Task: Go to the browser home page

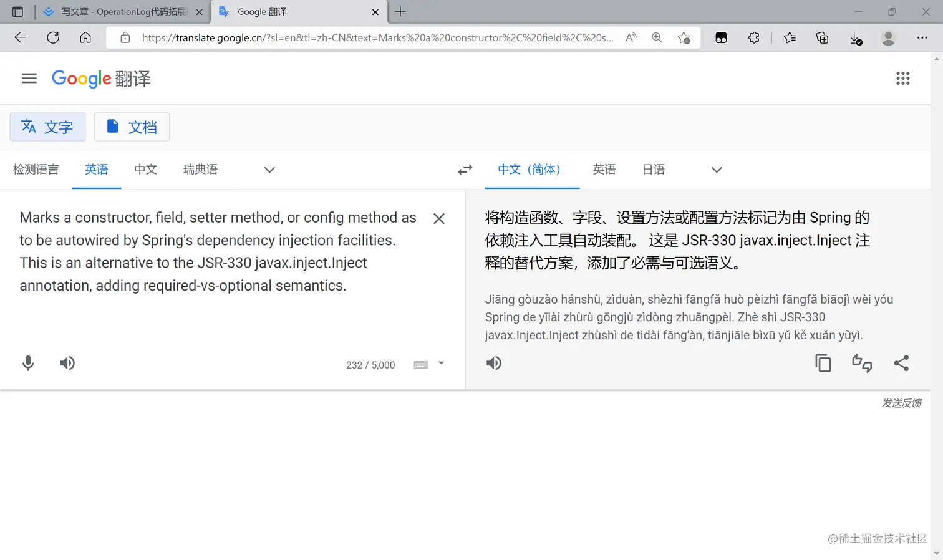Action: [85, 37]
